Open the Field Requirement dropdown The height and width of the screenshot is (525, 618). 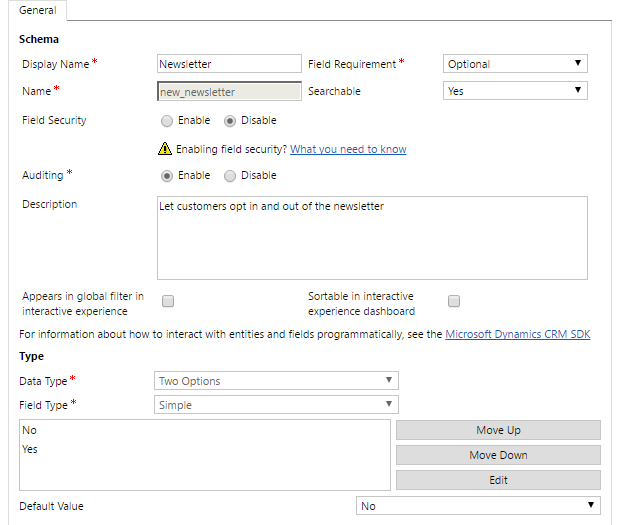[515, 64]
